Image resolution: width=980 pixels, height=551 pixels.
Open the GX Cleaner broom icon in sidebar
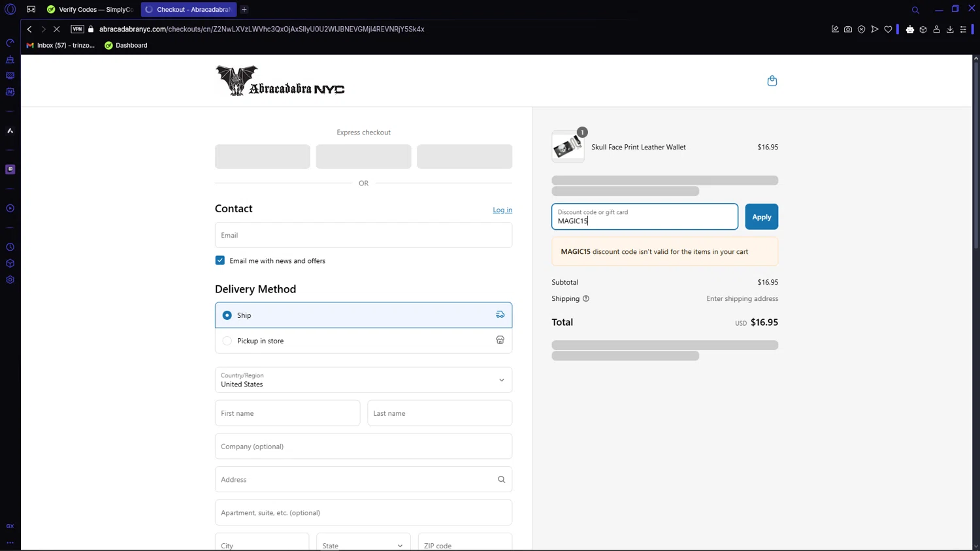pyautogui.click(x=10, y=59)
